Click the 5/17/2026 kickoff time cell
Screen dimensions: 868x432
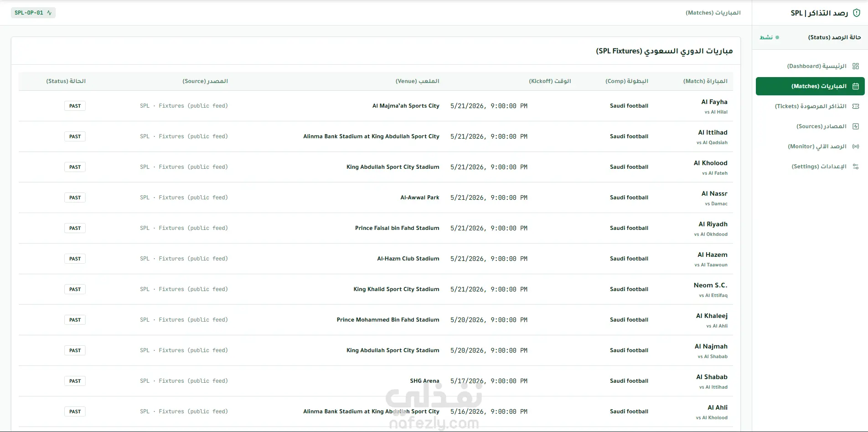[x=489, y=381]
